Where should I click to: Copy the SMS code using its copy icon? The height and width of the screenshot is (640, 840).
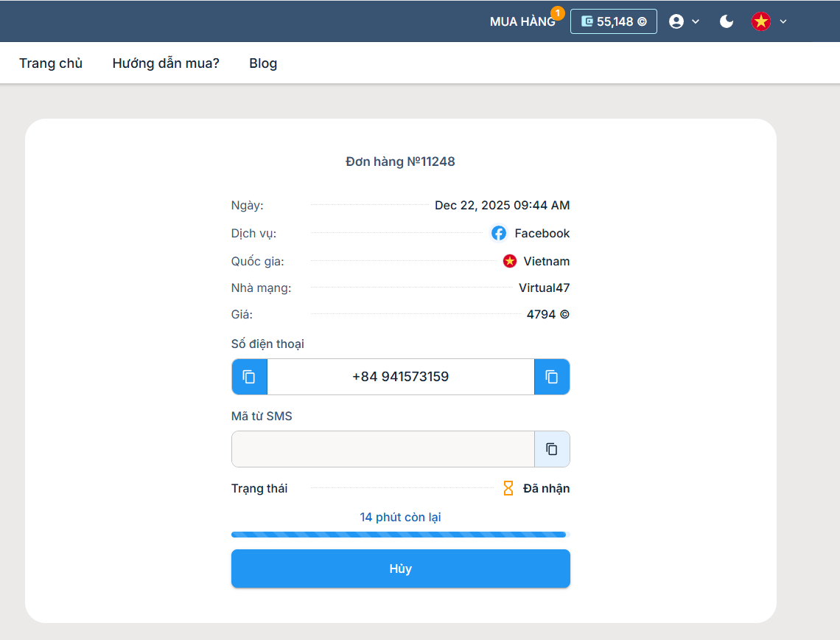coord(552,449)
